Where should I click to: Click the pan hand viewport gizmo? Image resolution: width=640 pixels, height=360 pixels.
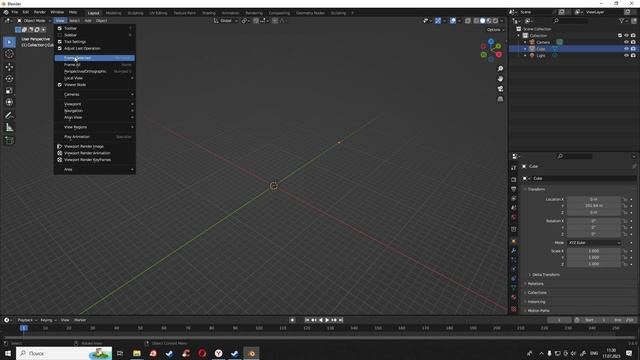pyautogui.click(x=500, y=78)
